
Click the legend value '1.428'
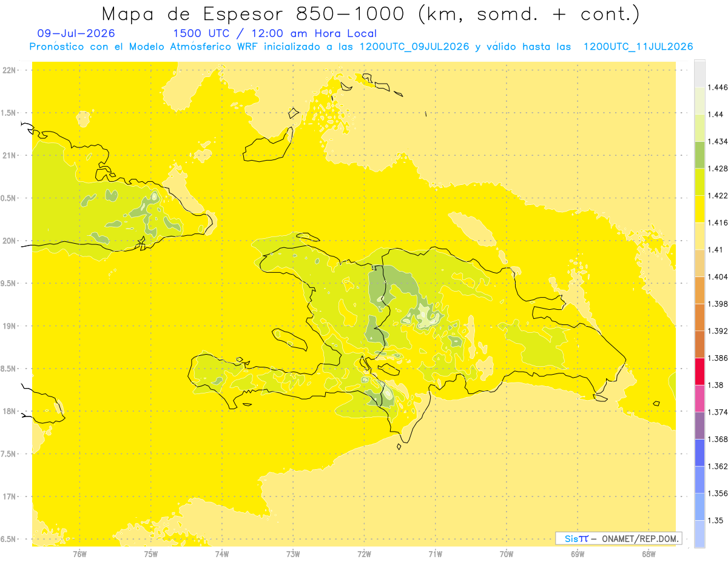tap(717, 169)
